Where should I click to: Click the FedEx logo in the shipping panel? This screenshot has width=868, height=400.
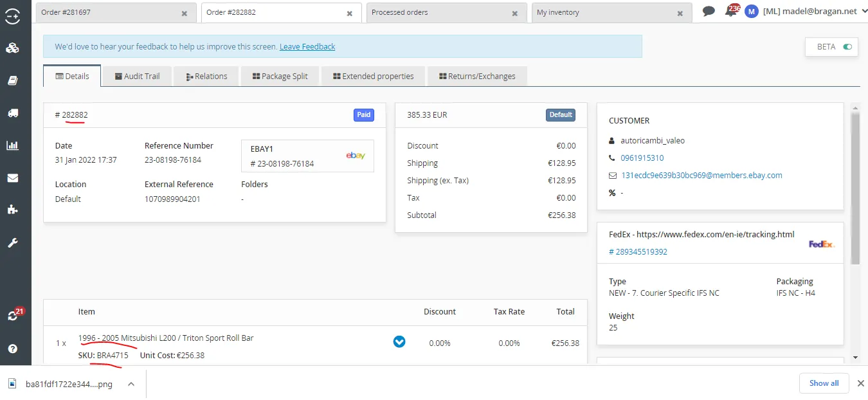point(821,244)
